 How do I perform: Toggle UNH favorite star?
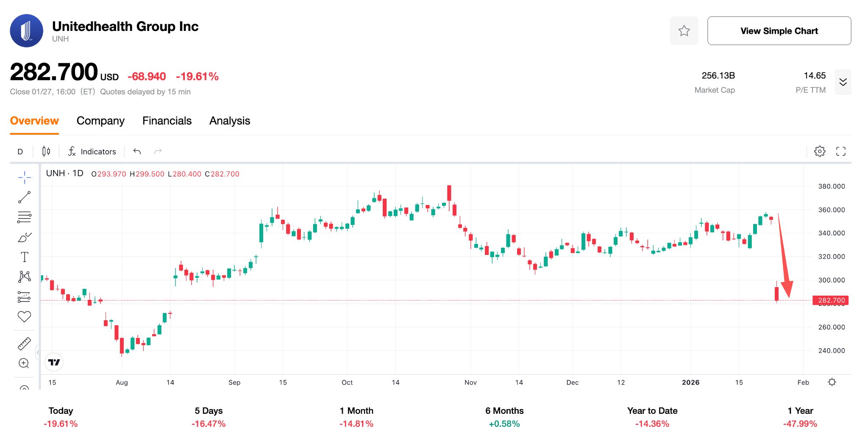pos(684,31)
